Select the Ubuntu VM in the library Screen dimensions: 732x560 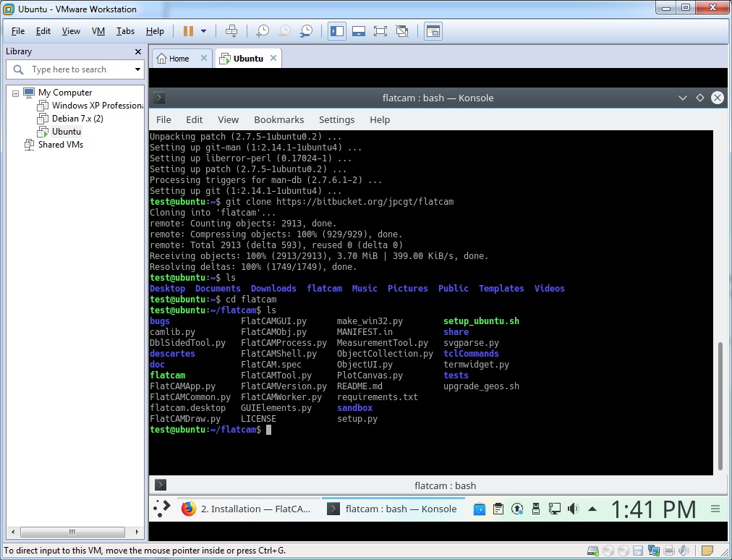pos(67,132)
